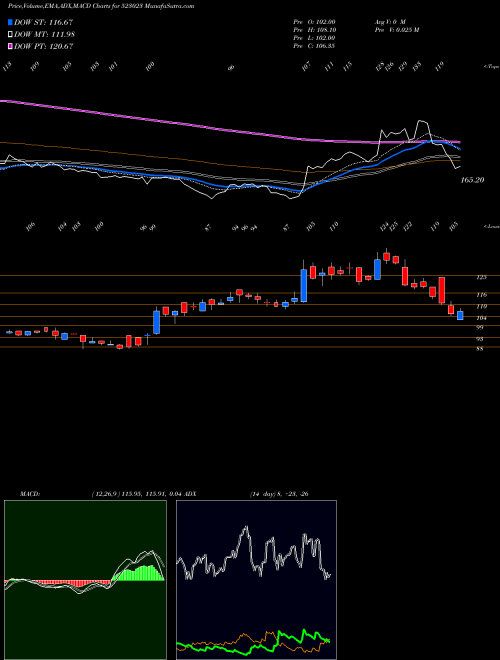Click the blue DOW ST legend swatch
This screenshot has height=660, width=500.
(x=10, y=23)
